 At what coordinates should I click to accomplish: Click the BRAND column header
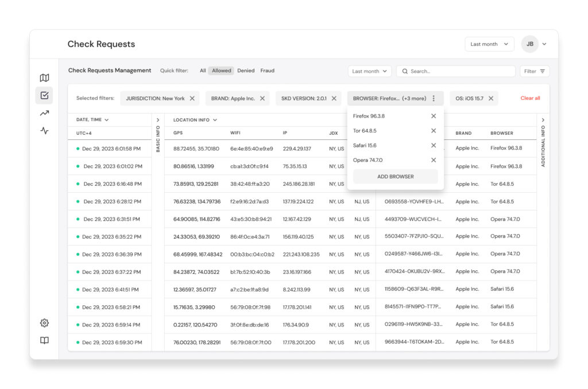463,133
